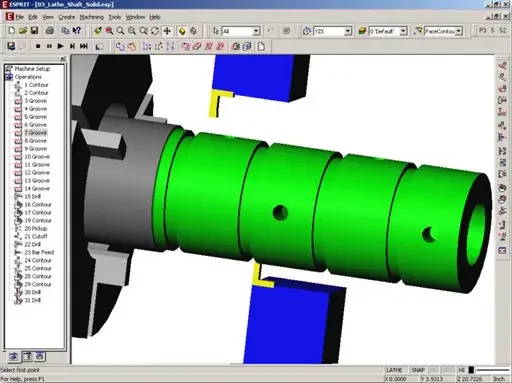The height and width of the screenshot is (383, 512).
Task: Open the YZX work plane dropdown
Action: point(348,31)
